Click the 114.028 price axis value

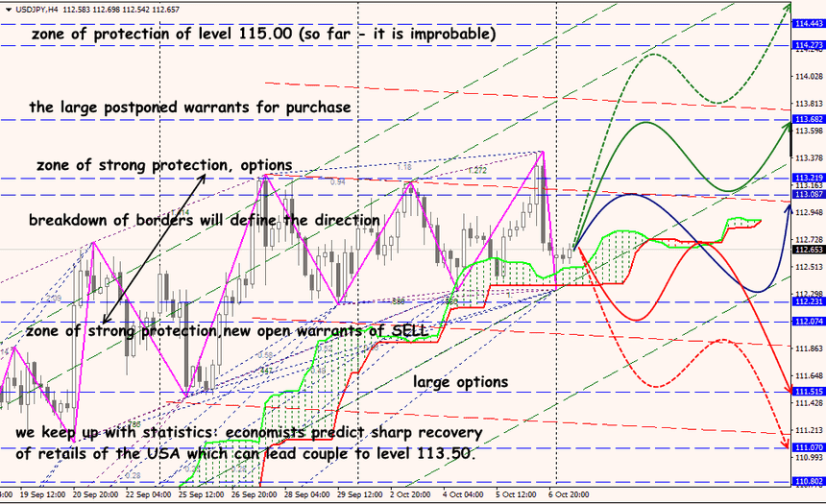click(x=809, y=77)
